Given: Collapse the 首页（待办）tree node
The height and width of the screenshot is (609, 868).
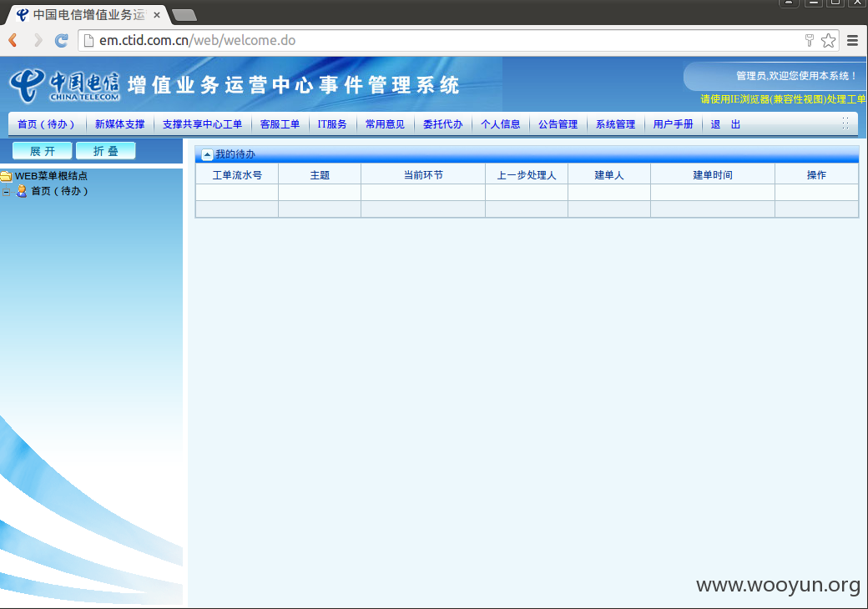Looking at the screenshot, I should click(x=6, y=192).
